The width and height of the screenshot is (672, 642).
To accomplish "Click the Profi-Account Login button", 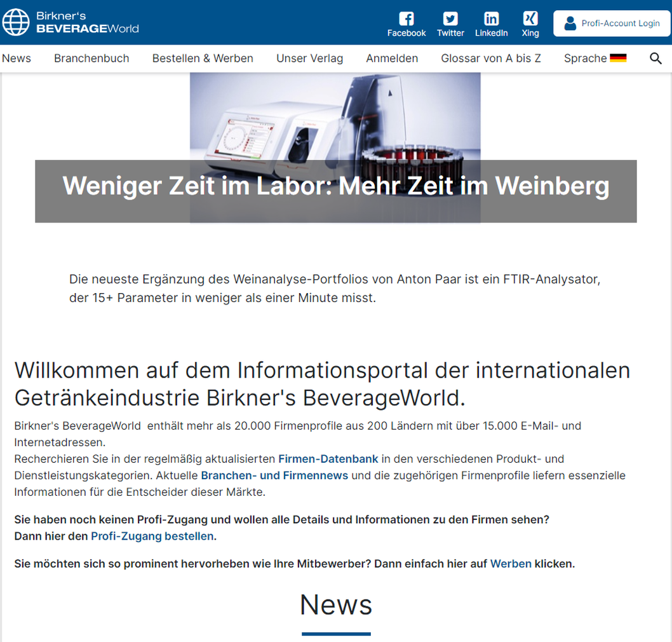I will 612,23.
